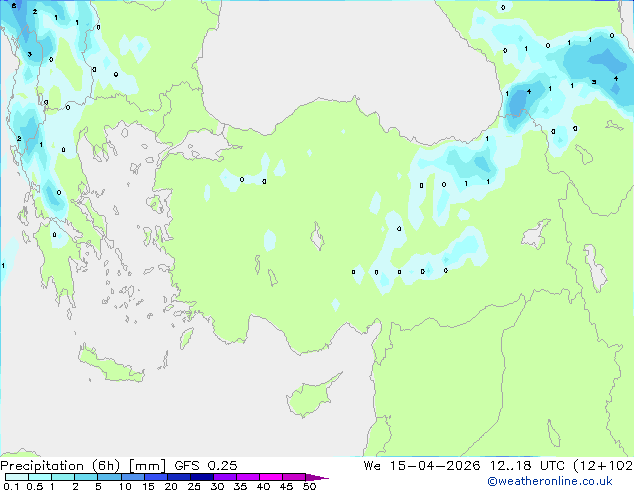Click the island of Cyprus on map
634x490 pixels.
click(311, 397)
